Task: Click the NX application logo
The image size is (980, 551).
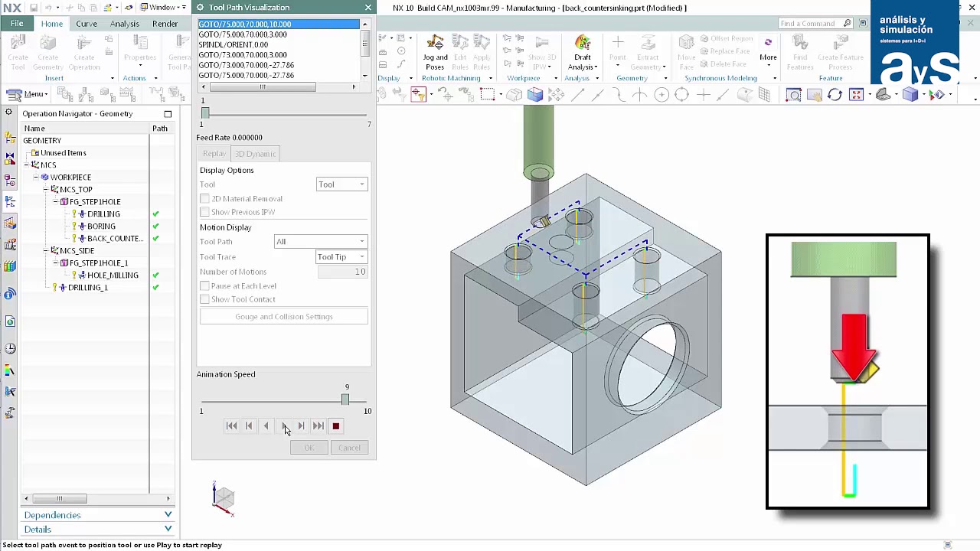Action: pyautogui.click(x=11, y=8)
